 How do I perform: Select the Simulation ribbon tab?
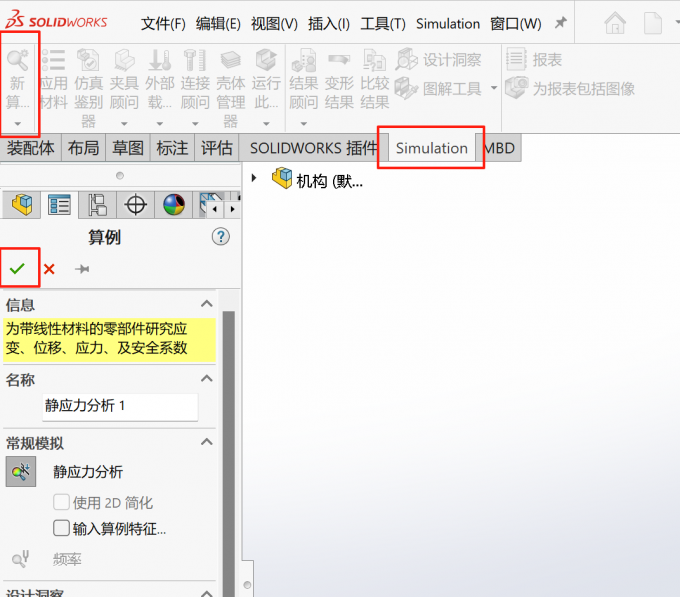tap(432, 148)
